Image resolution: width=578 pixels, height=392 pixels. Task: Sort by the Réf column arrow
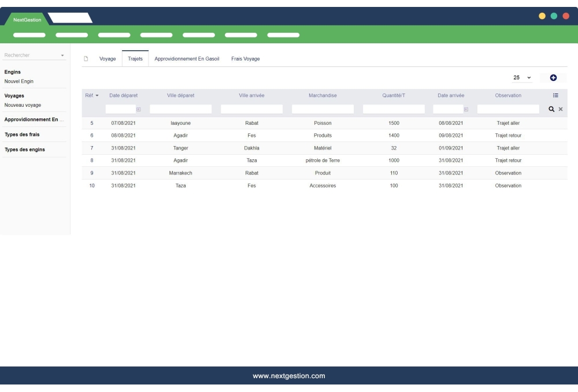click(x=97, y=95)
